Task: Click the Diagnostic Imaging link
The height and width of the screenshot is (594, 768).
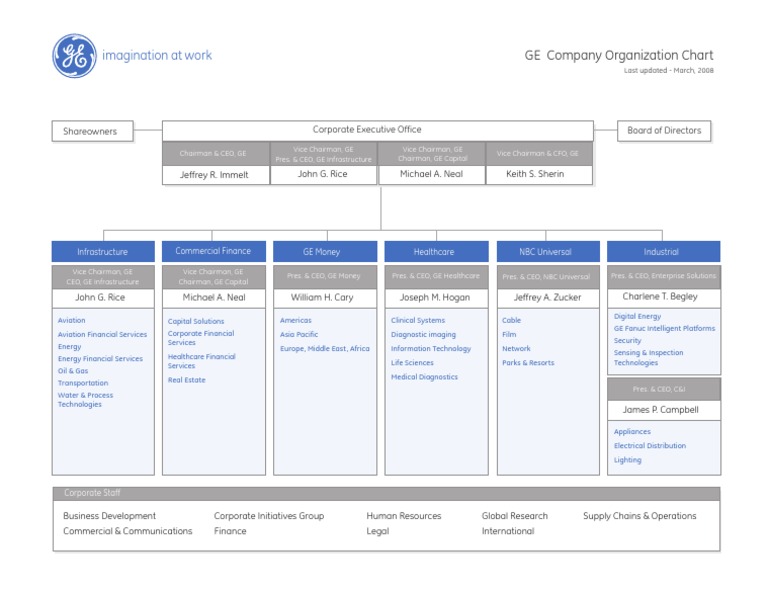Action: (x=424, y=335)
